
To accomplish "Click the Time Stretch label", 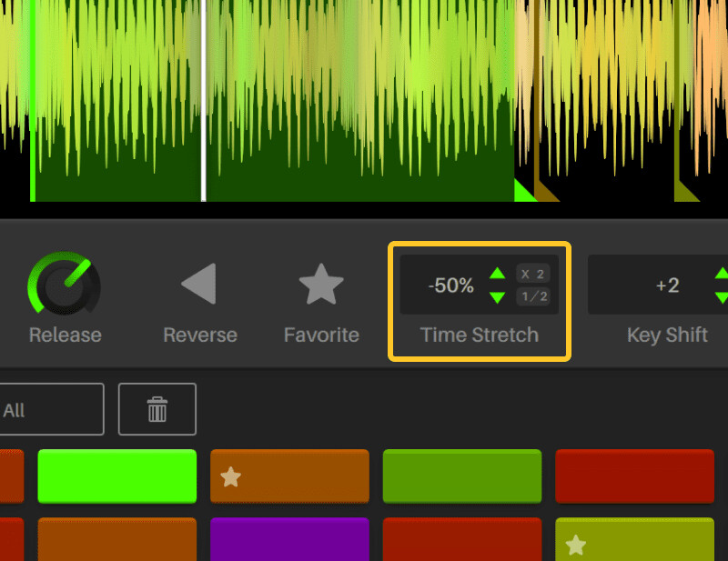I will coord(479,335).
